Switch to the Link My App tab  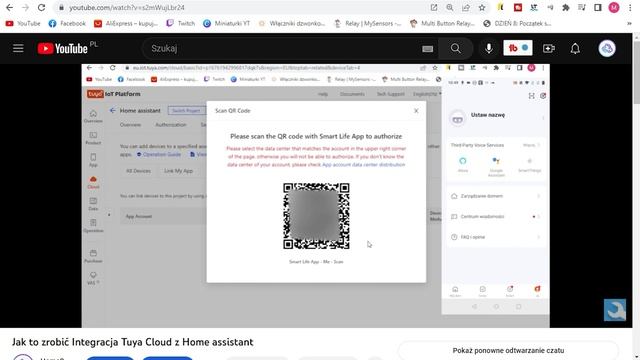coord(178,171)
